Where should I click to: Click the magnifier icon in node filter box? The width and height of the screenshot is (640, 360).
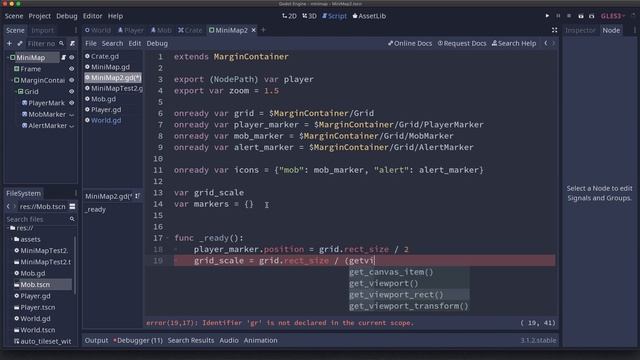pyautogui.click(x=61, y=43)
